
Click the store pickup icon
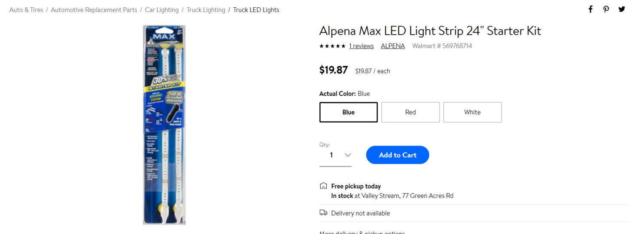pos(323,186)
